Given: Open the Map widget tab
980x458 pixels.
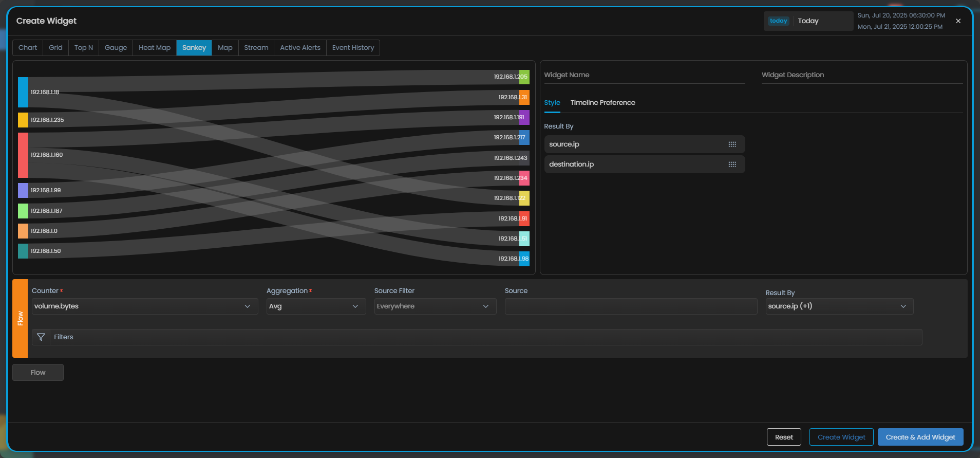Looking at the screenshot, I should 225,48.
